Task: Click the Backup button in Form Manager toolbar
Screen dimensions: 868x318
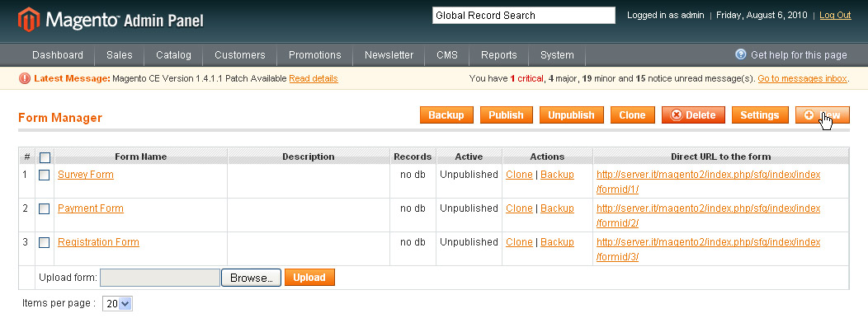Action: tap(446, 115)
